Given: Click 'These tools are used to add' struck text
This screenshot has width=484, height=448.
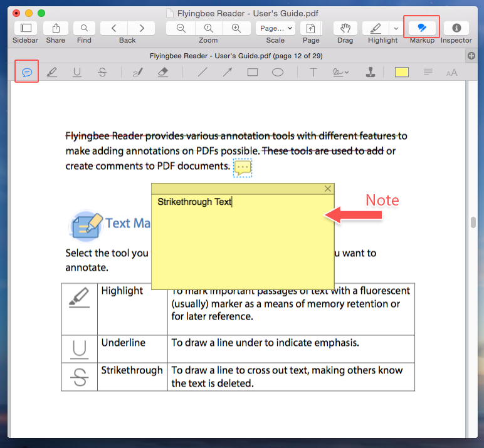Looking at the screenshot, I should [x=323, y=151].
